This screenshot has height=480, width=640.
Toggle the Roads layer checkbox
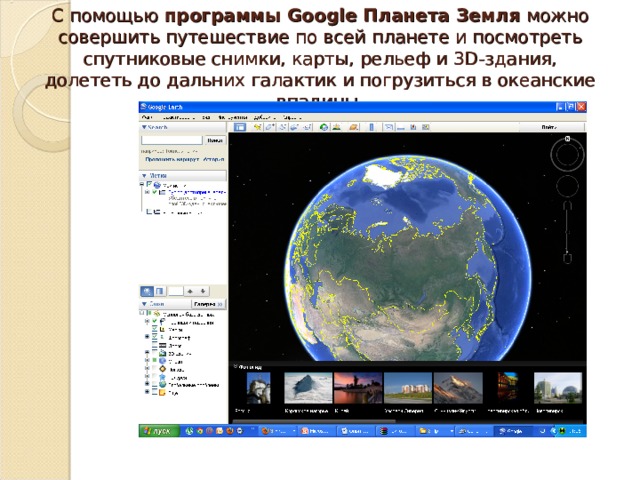(155, 346)
